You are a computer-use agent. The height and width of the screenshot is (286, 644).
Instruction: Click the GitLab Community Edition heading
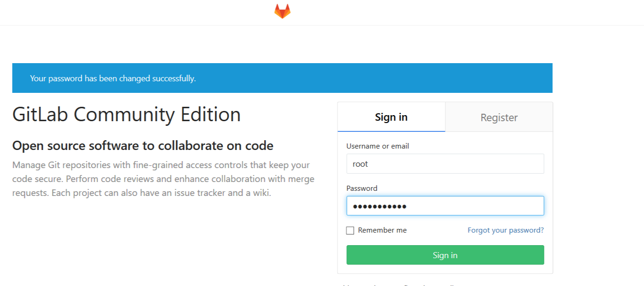(126, 115)
